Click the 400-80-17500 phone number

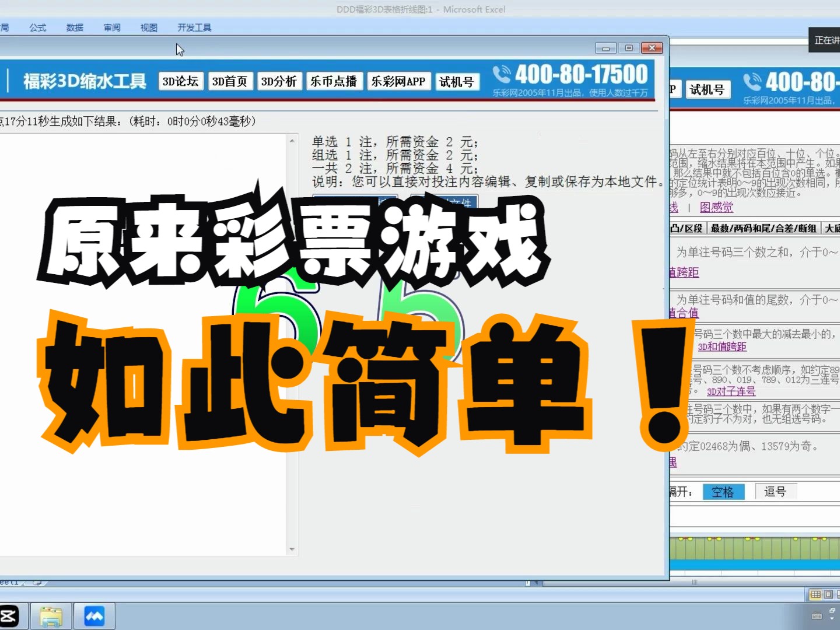(x=582, y=74)
